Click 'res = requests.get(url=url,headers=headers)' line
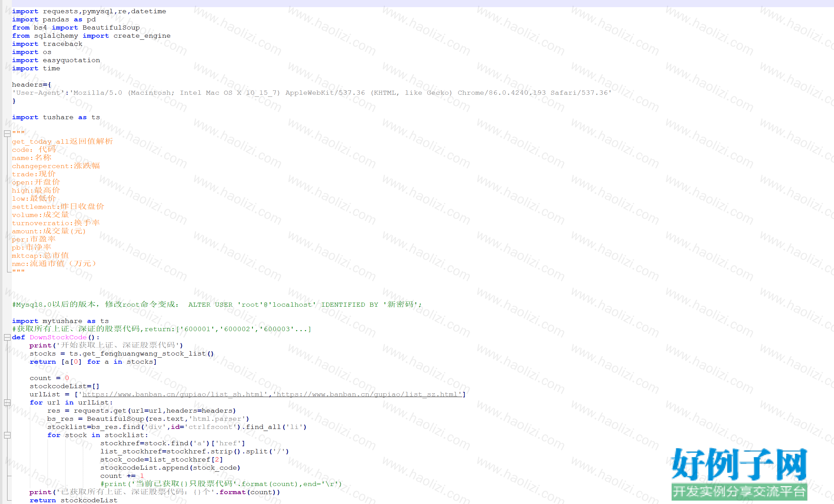 142,411
